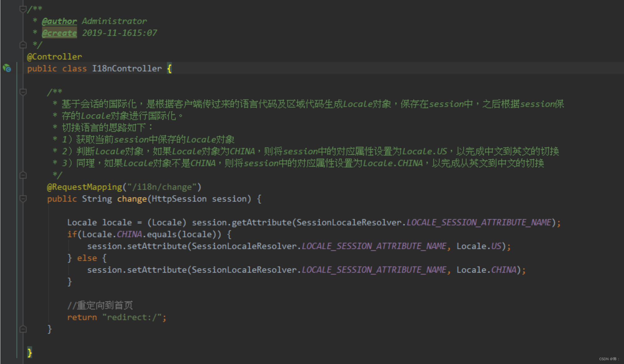Collapse the class Javadoc comment at /**
Screen dimensions: 624x364
[x=23, y=9]
